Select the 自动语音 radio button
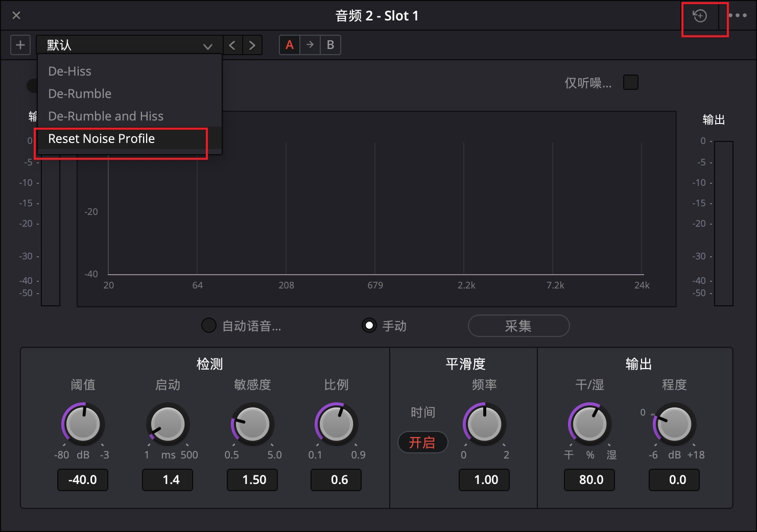The height and width of the screenshot is (532, 757). [x=209, y=325]
